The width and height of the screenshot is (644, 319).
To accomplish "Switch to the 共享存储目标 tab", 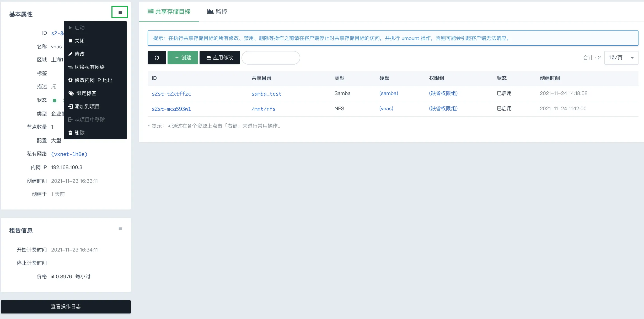I will 169,12.
